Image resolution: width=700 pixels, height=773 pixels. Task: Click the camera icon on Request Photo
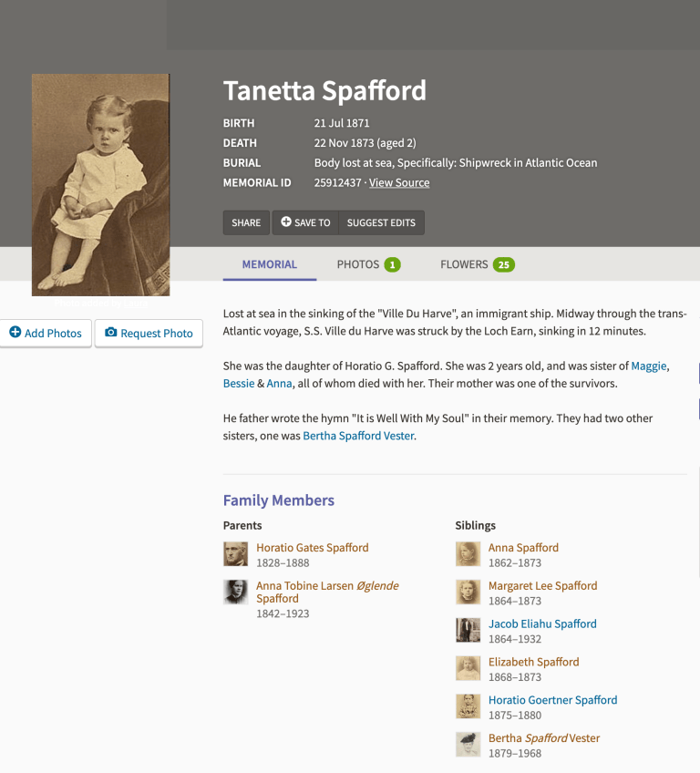click(x=111, y=333)
